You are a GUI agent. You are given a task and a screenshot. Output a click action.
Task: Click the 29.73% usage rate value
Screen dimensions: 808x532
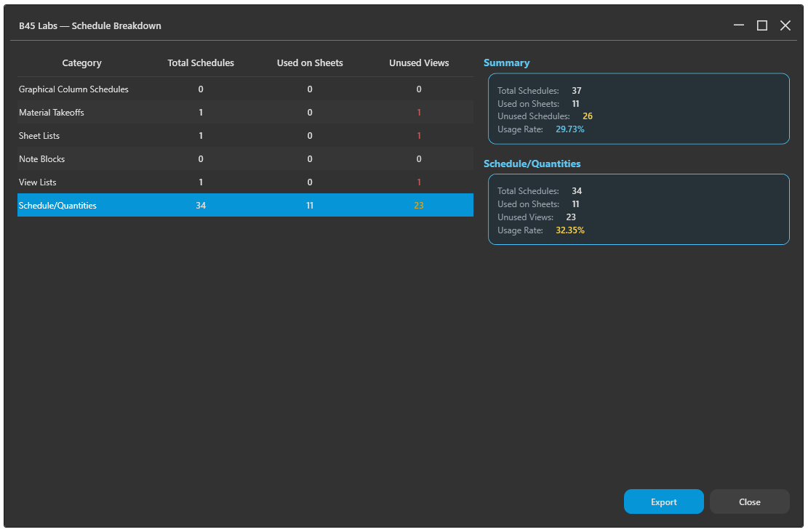[x=570, y=129]
